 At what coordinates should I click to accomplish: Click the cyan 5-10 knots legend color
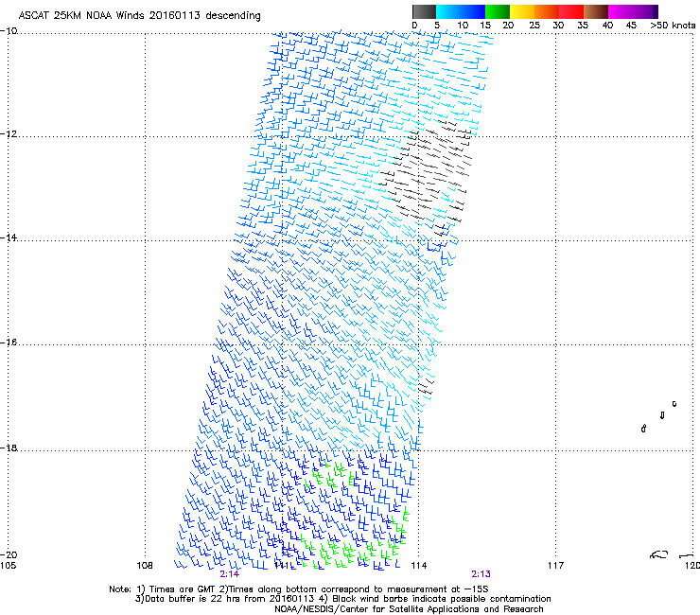point(448,11)
